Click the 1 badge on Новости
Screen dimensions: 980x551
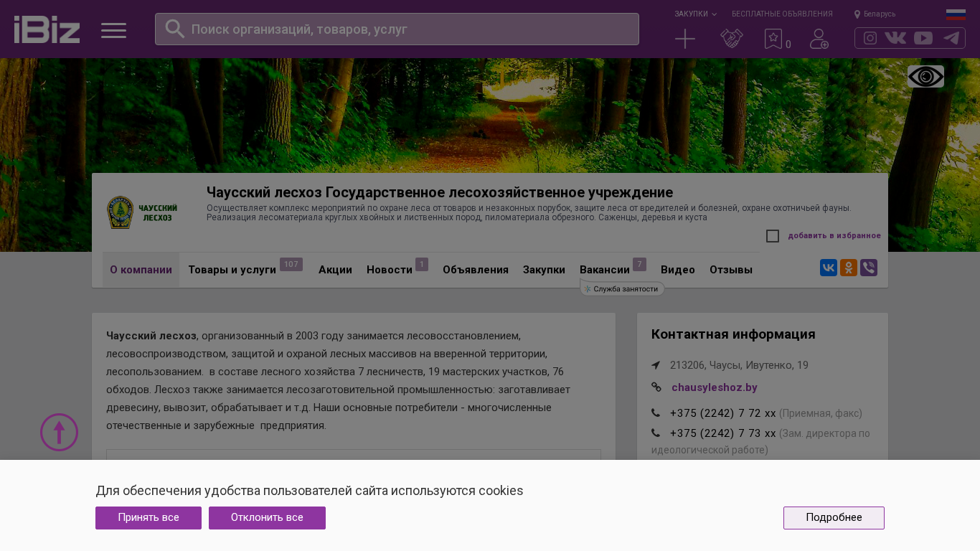[422, 265]
